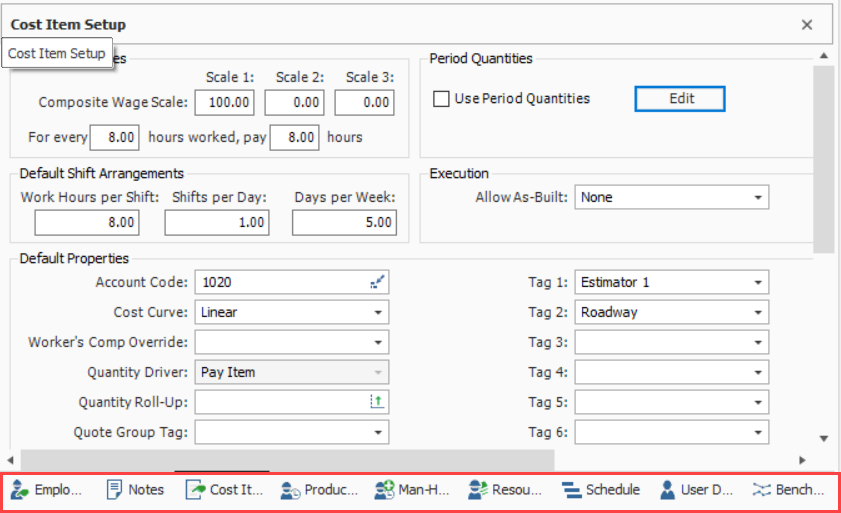Switch to the Benchmark tab label
This screenshot has width=841, height=513.
800,490
